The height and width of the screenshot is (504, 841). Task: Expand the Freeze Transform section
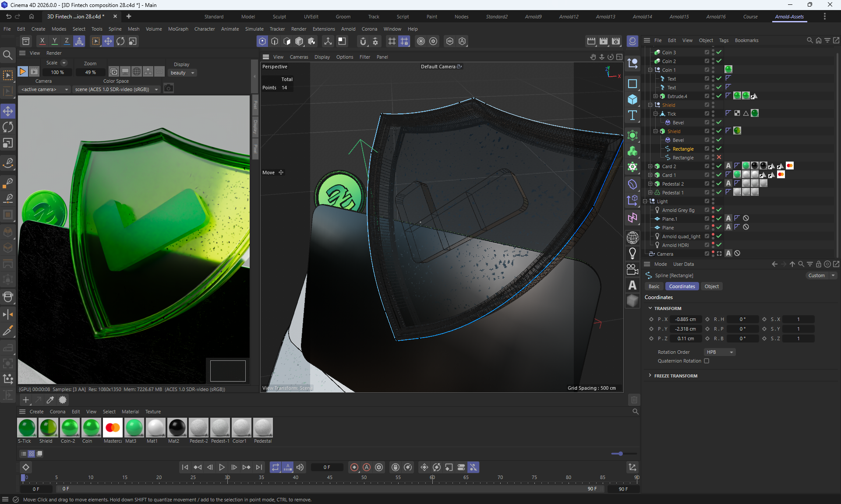tap(675, 376)
